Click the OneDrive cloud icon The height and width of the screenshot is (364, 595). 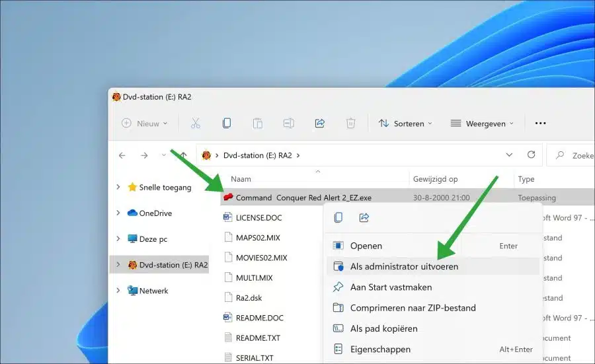coord(132,213)
